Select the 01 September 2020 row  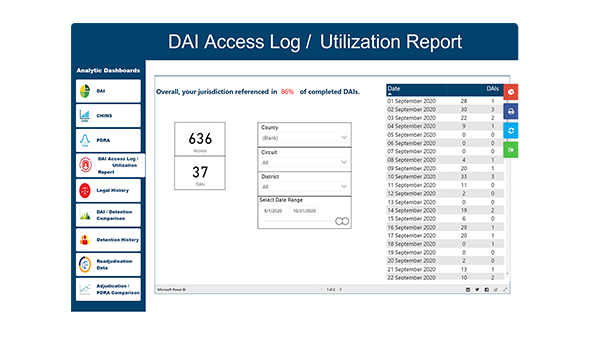click(445, 101)
